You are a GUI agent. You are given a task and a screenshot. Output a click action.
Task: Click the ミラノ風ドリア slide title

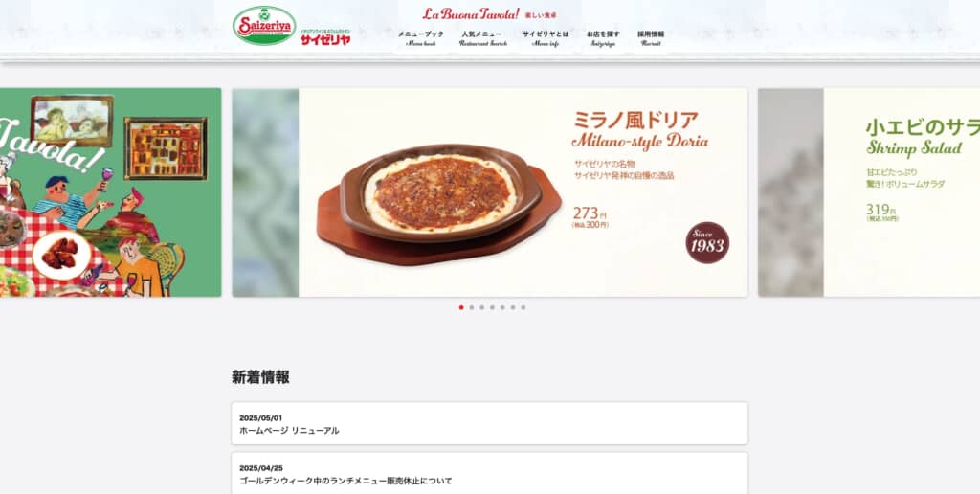[x=635, y=120]
